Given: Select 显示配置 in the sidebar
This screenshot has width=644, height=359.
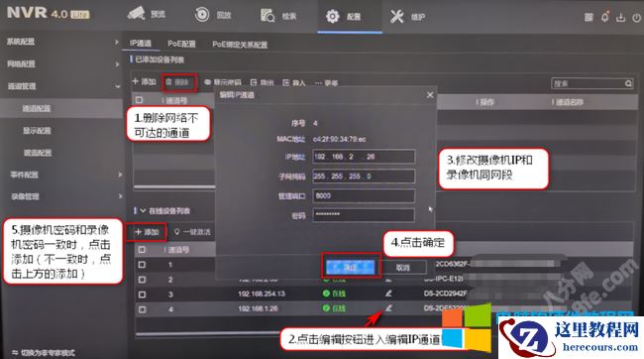Looking at the screenshot, I should click(37, 131).
